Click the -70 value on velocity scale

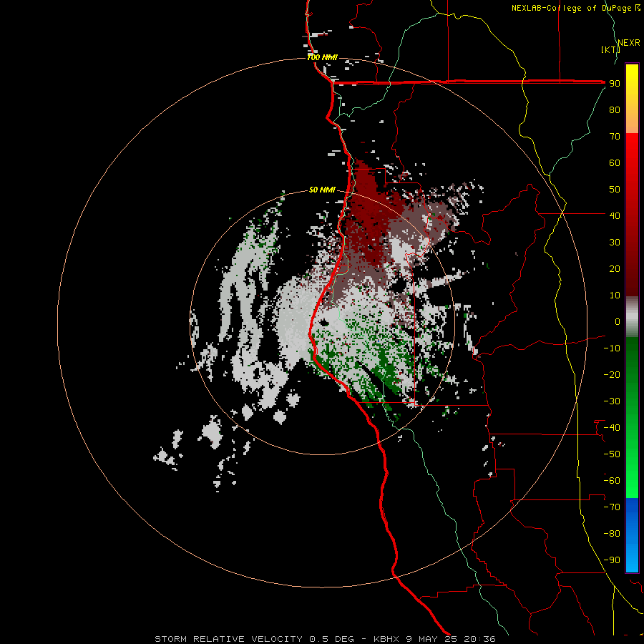(x=612, y=507)
